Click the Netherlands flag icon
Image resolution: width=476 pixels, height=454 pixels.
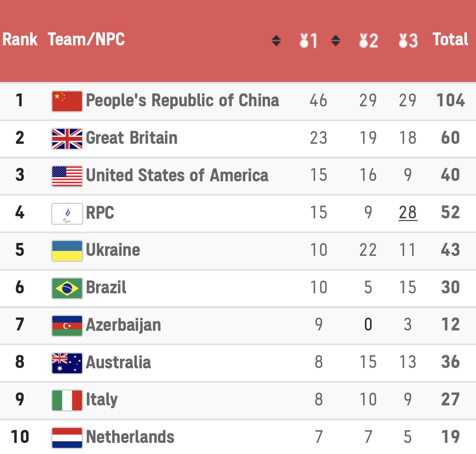pos(67,438)
